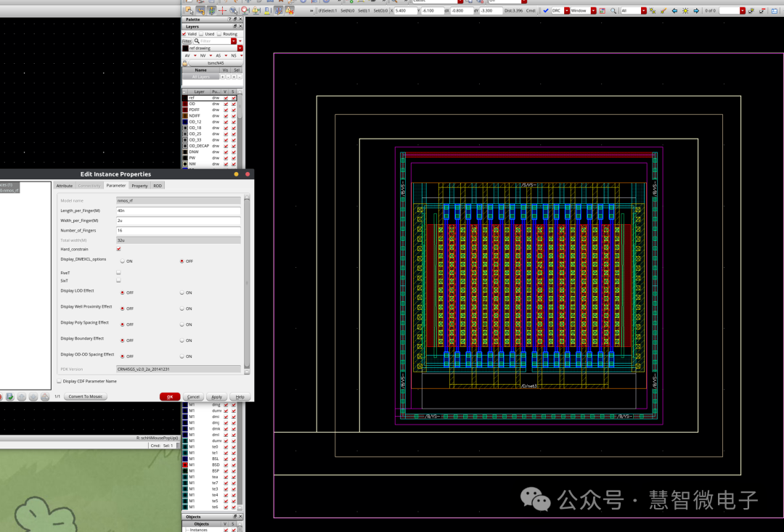Enable the Display CDF Parameter Name checkbox

pyautogui.click(x=59, y=381)
